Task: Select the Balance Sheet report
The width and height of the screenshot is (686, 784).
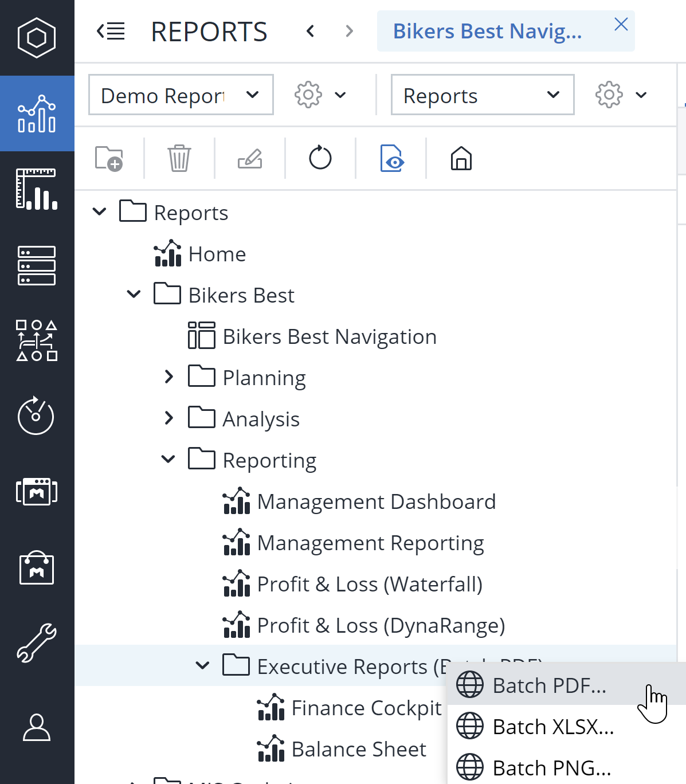Action: (359, 748)
